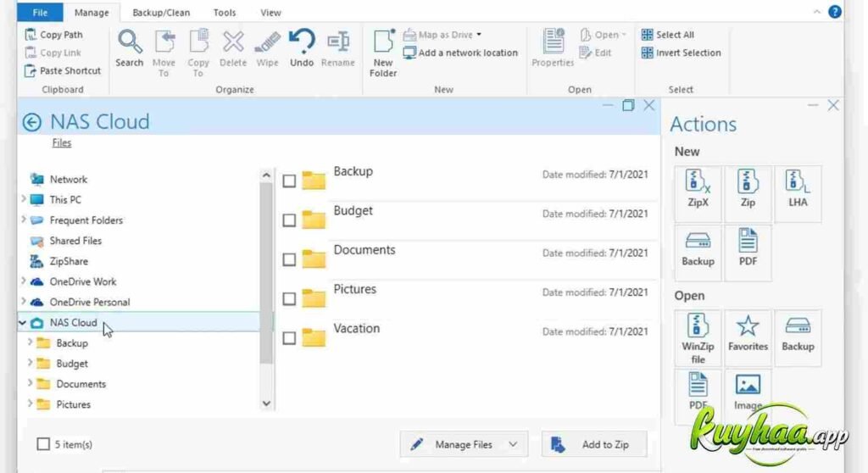This screenshot has width=868, height=473.
Task: Select Shared Files in the tree
Action: click(x=75, y=241)
